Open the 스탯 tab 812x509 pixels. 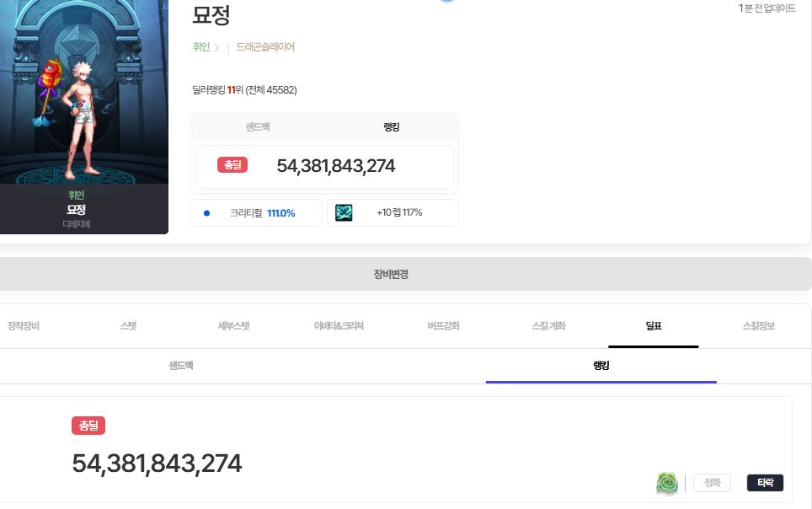[x=129, y=325]
